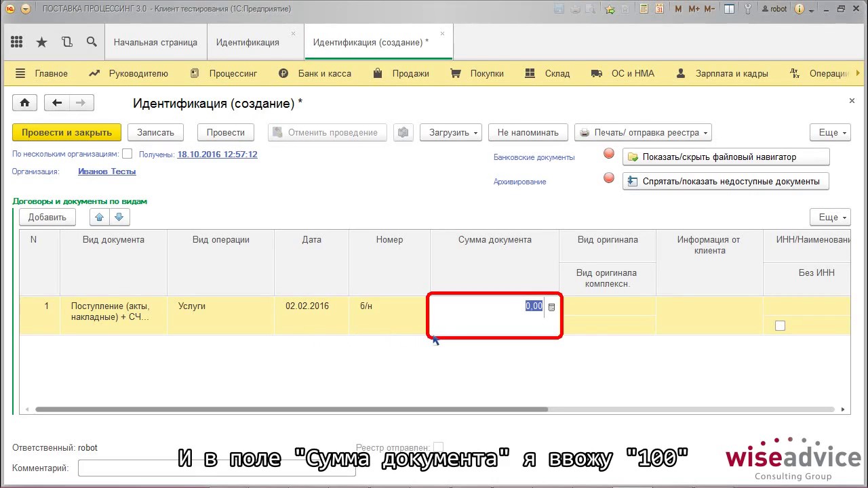The image size is (868, 488).
Task: Click robot user in title bar
Action: (x=774, y=9)
